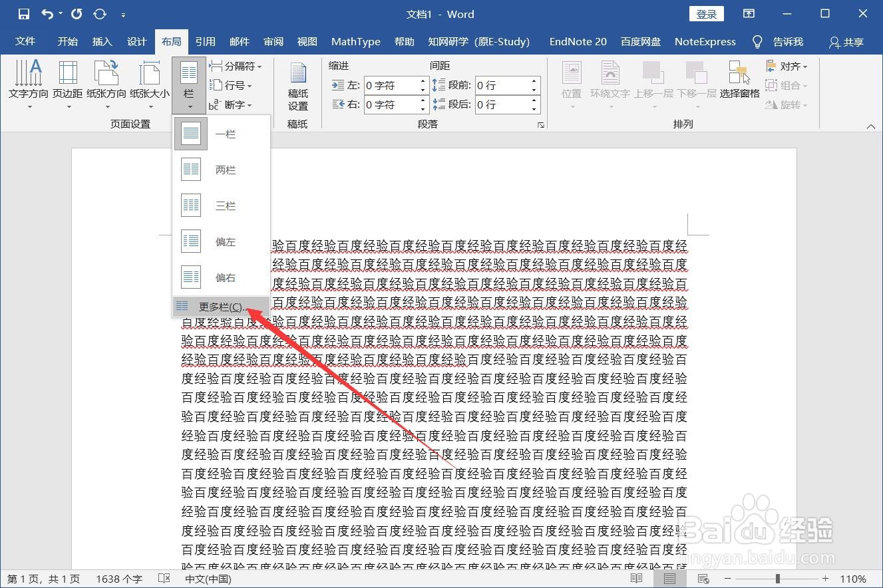This screenshot has width=883, height=588.
Task: Open the Paragraph dialog launcher
Action: pyautogui.click(x=541, y=125)
